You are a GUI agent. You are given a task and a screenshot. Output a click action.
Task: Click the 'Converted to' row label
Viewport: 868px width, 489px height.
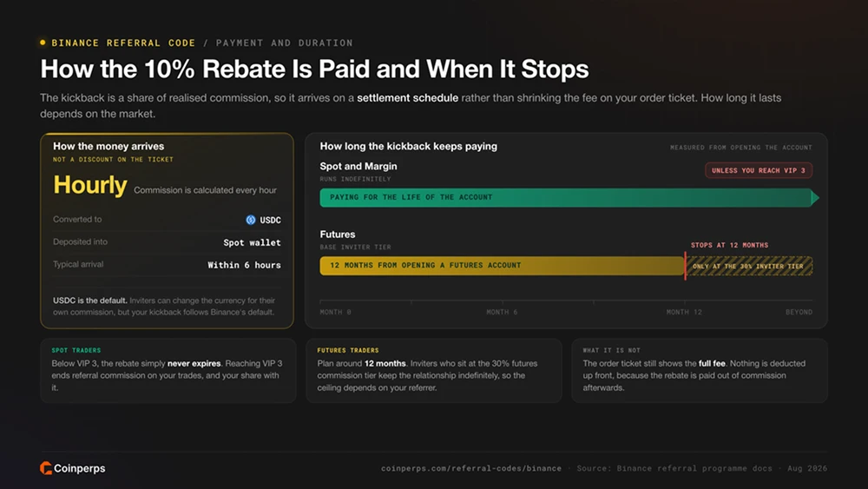click(x=77, y=219)
